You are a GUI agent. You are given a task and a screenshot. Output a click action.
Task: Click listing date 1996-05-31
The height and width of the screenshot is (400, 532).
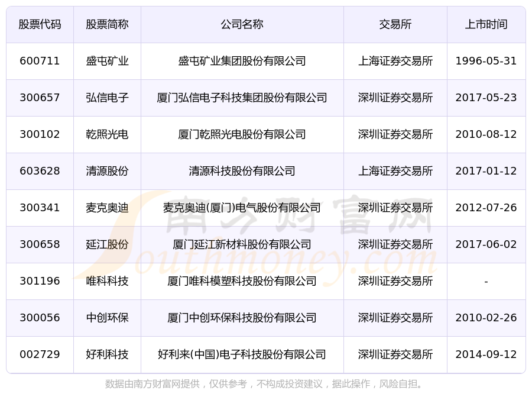tap(486, 61)
